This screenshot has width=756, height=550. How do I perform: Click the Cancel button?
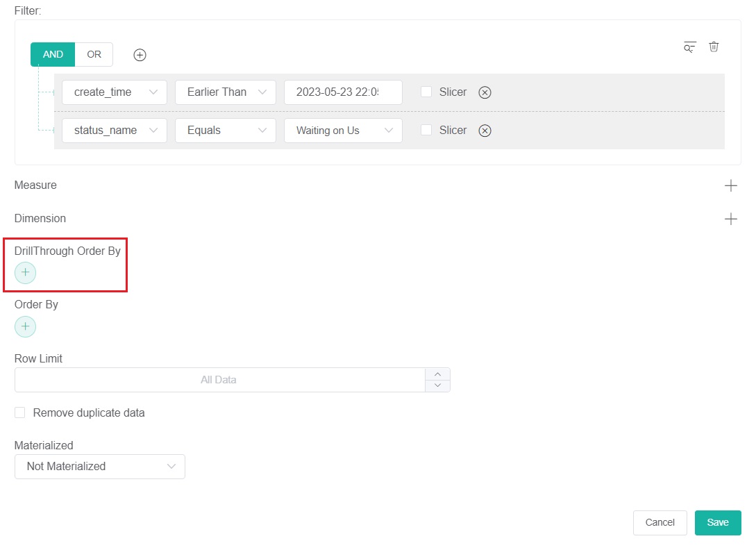coord(660,523)
